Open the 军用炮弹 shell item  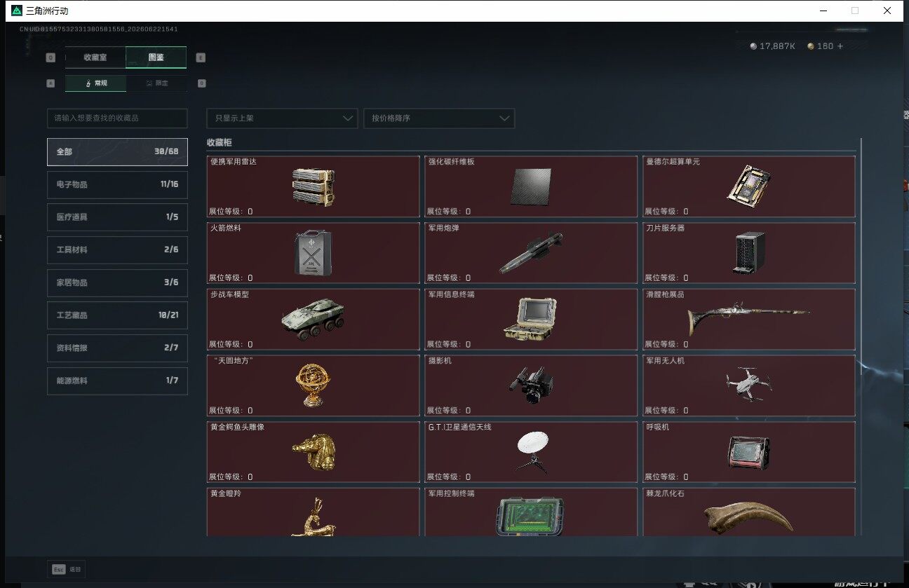[x=531, y=253]
